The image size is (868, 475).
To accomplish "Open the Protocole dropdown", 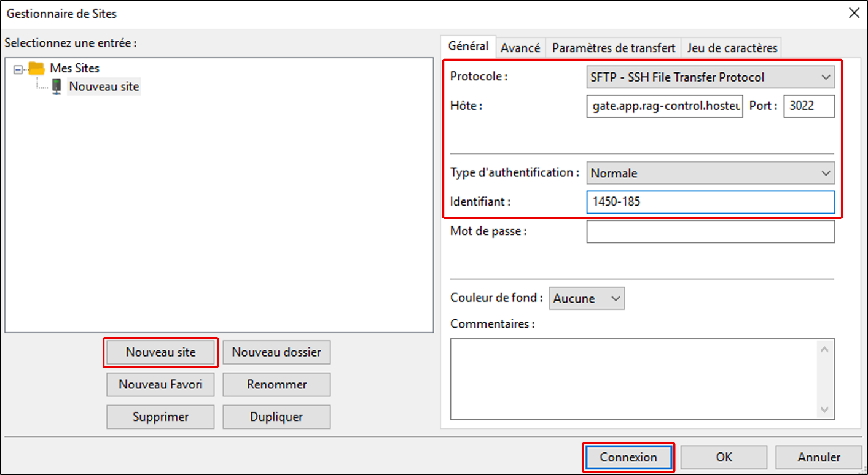I will click(x=710, y=77).
